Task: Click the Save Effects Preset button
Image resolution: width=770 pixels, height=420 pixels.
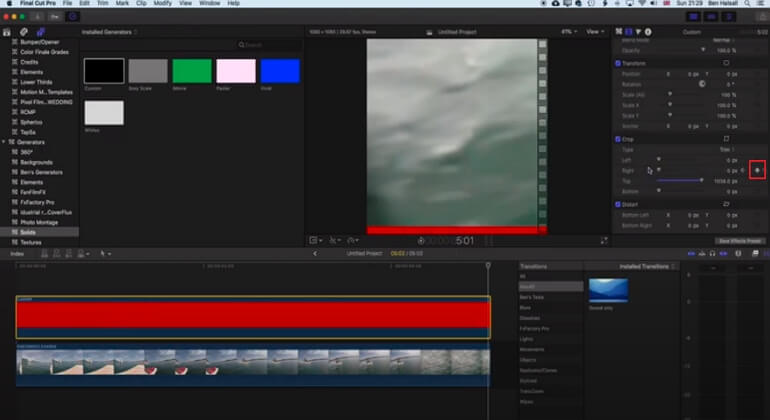Action: point(740,241)
